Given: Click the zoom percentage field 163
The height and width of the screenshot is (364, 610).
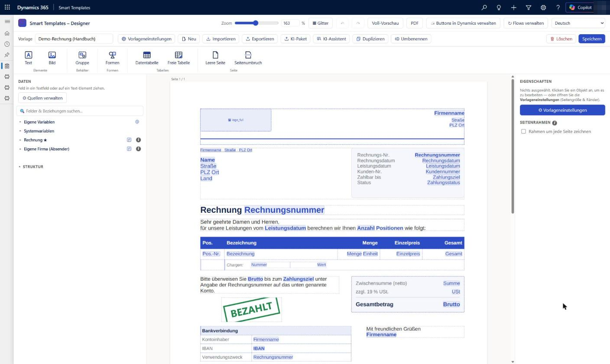Looking at the screenshot, I should [x=289, y=23].
